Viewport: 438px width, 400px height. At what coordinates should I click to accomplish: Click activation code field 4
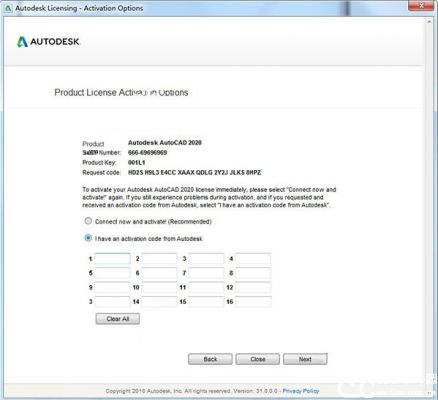[253, 259]
